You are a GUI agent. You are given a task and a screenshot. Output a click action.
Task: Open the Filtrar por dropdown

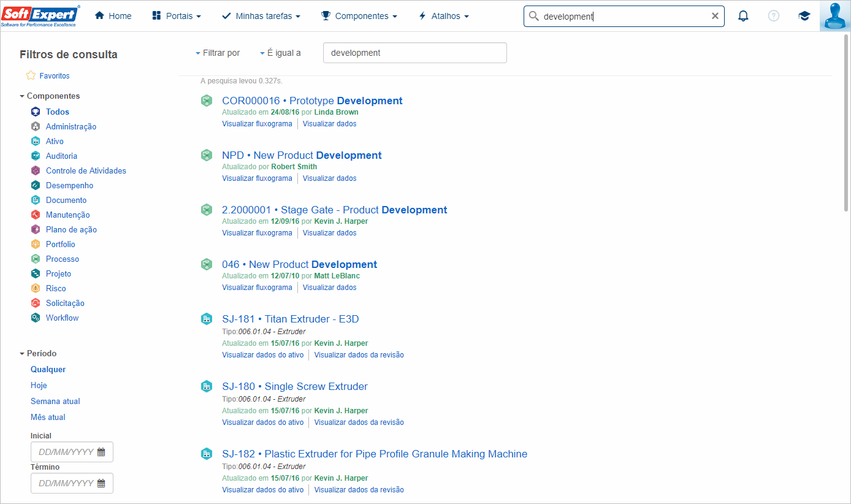click(x=218, y=53)
